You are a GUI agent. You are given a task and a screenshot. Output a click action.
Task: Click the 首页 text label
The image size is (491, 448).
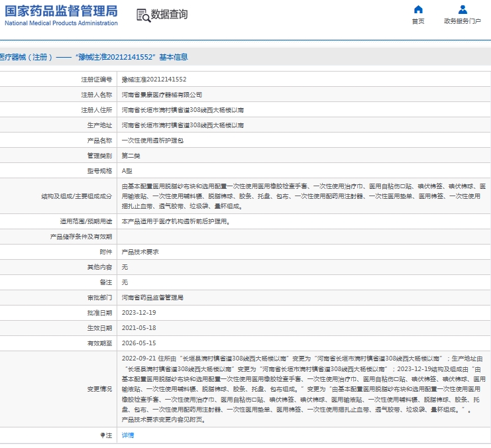pos(418,21)
